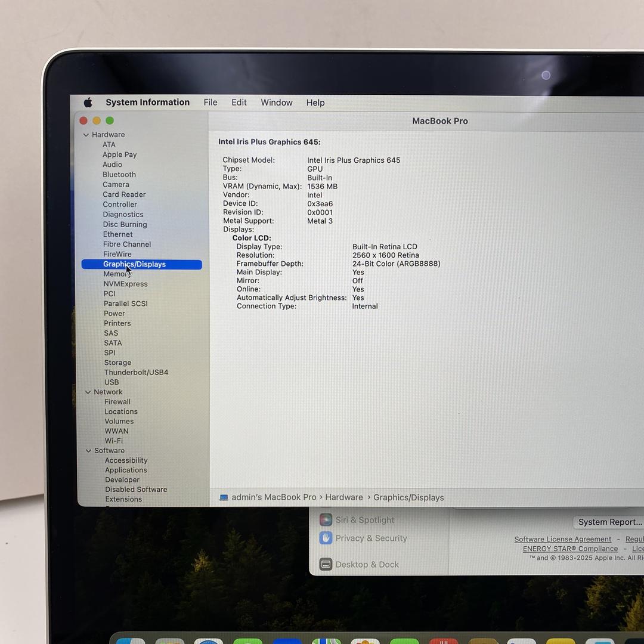This screenshot has height=644, width=644.
Task: Click Graphics/Displays in the path bar
Action: pyautogui.click(x=408, y=498)
